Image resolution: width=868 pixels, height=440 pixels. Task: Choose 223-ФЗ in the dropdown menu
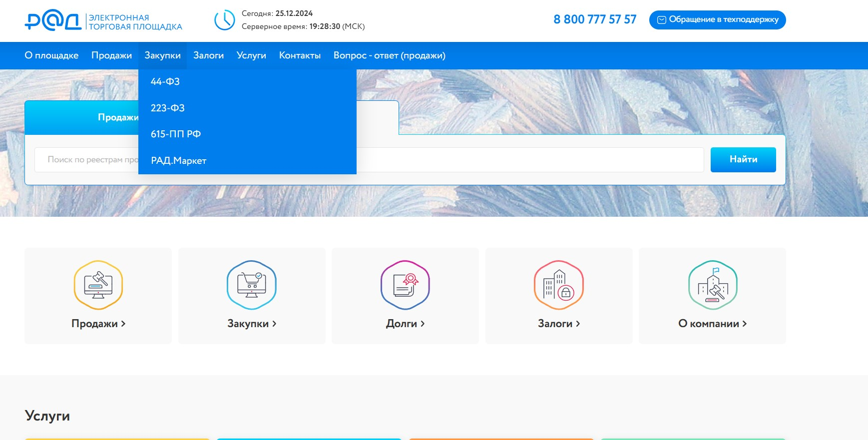click(168, 108)
